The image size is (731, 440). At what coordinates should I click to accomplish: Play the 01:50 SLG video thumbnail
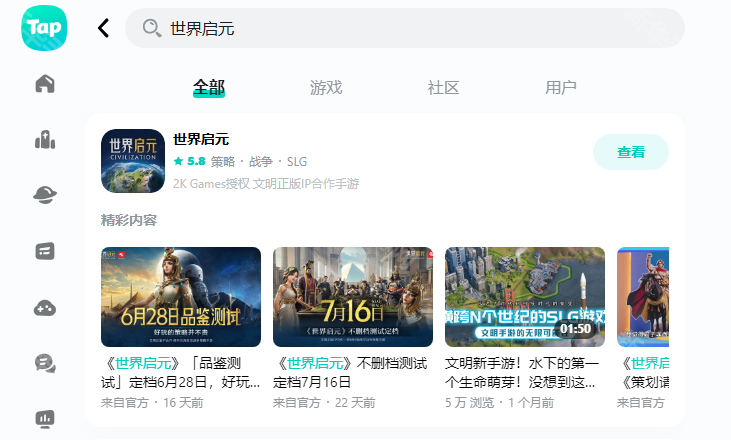[525, 297]
